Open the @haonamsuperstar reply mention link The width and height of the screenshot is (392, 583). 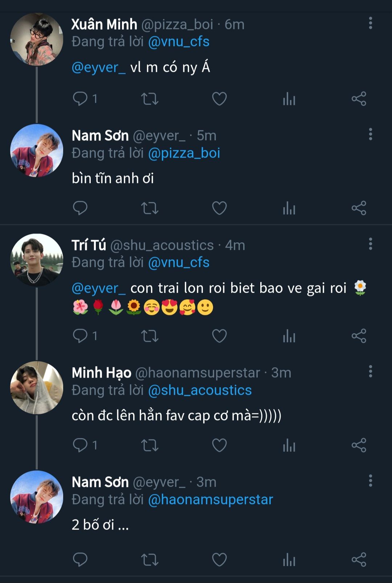pyautogui.click(x=211, y=499)
